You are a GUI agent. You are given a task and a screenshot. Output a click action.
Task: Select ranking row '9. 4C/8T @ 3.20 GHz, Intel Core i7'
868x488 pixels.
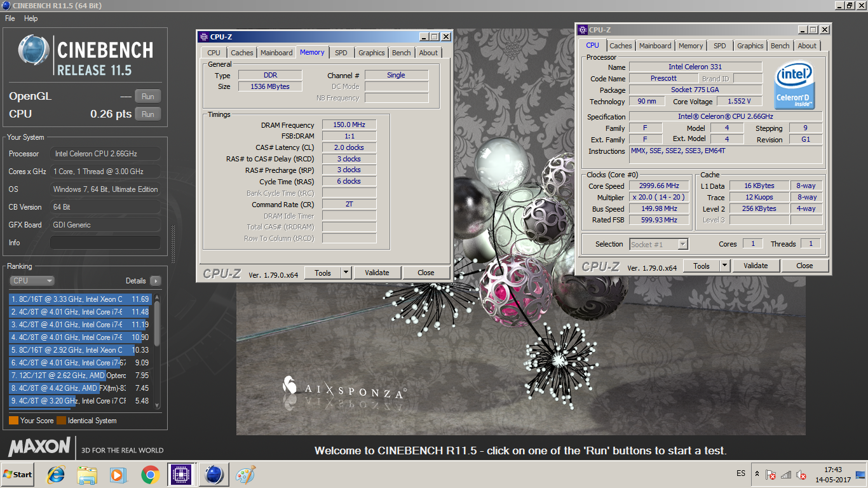click(x=81, y=400)
